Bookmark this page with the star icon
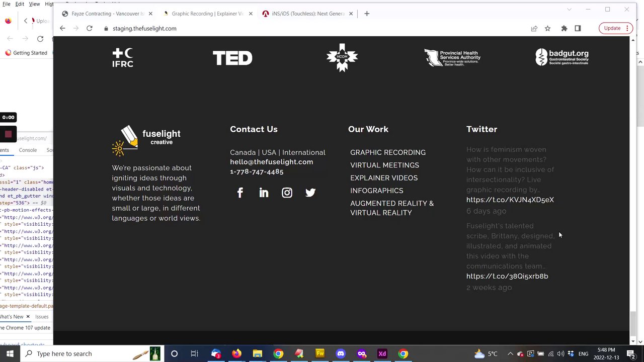 pyautogui.click(x=547, y=28)
